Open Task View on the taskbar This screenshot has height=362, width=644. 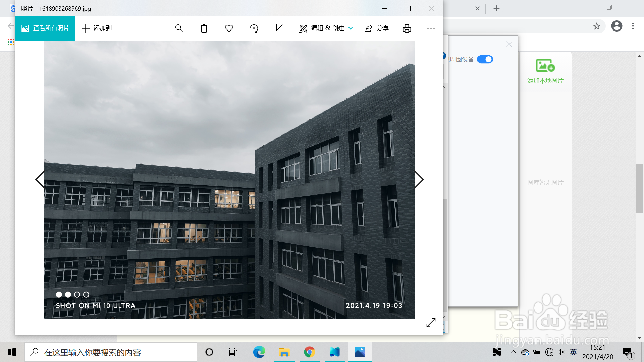[233, 352]
